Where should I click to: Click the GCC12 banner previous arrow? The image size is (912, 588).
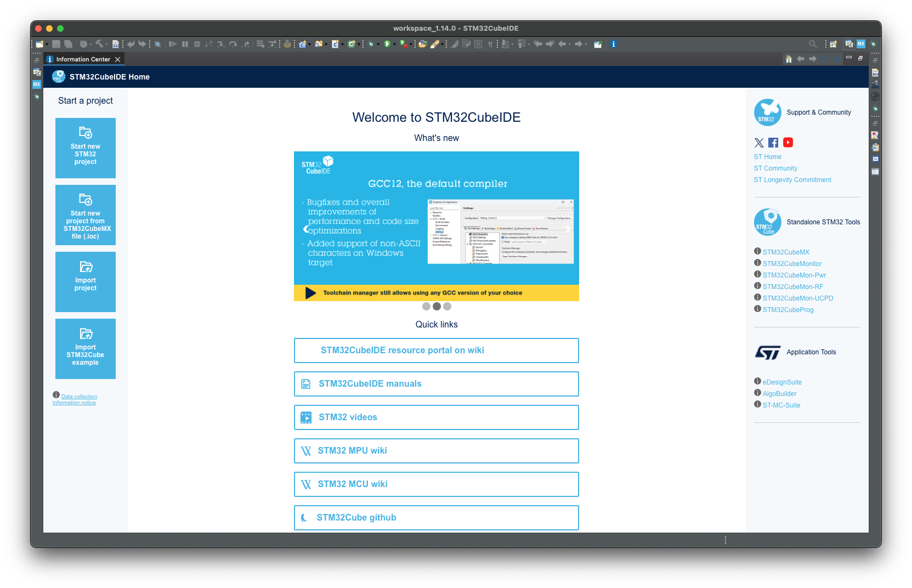pos(306,229)
